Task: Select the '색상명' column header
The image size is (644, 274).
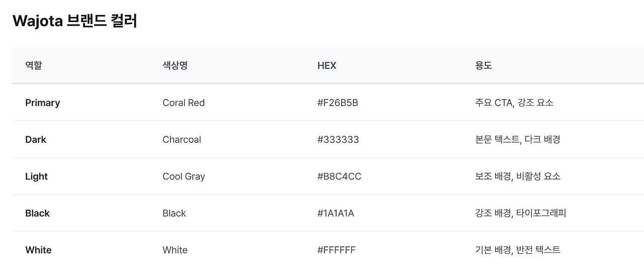Action: (x=175, y=65)
